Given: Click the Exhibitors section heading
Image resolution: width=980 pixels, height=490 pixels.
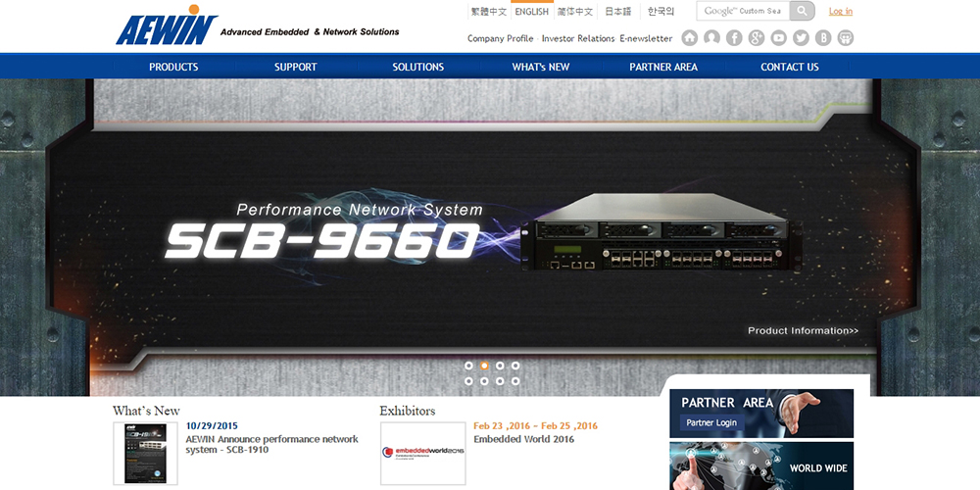Looking at the screenshot, I should [x=408, y=411].
